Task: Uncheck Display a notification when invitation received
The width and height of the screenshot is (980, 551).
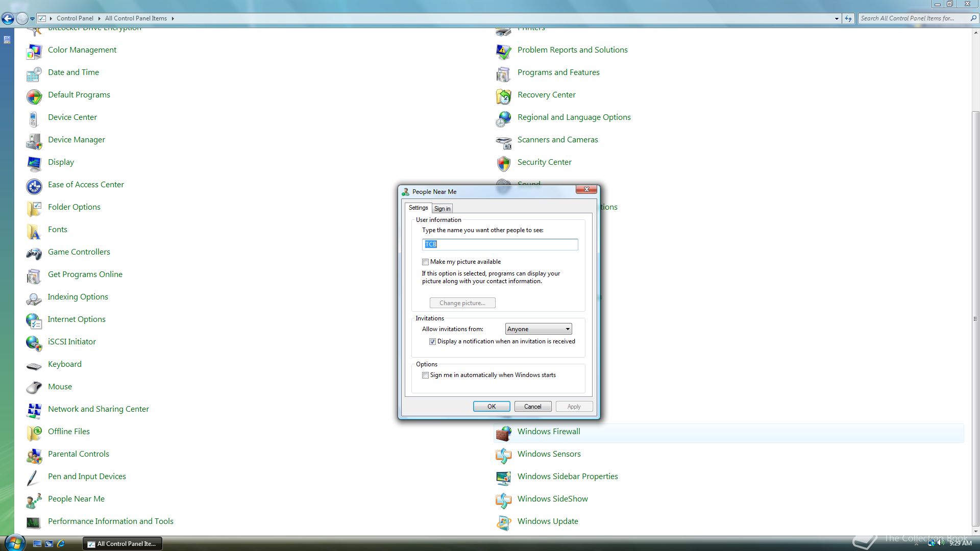Action: pyautogui.click(x=432, y=341)
